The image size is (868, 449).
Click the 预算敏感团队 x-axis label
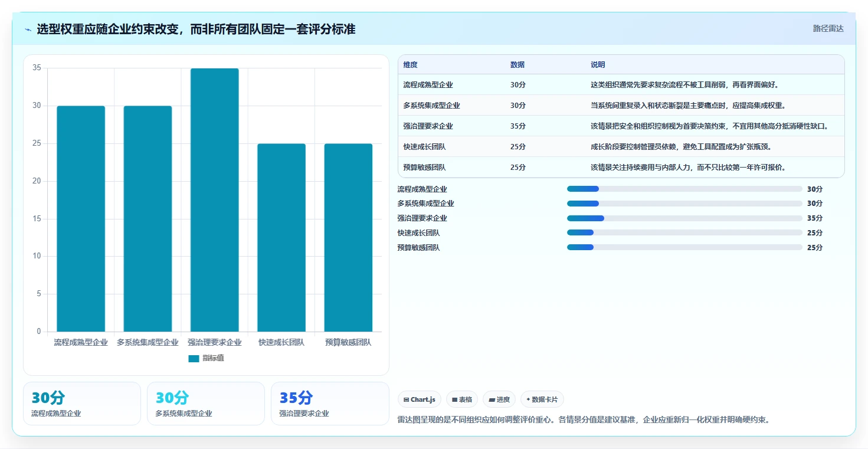tap(348, 342)
